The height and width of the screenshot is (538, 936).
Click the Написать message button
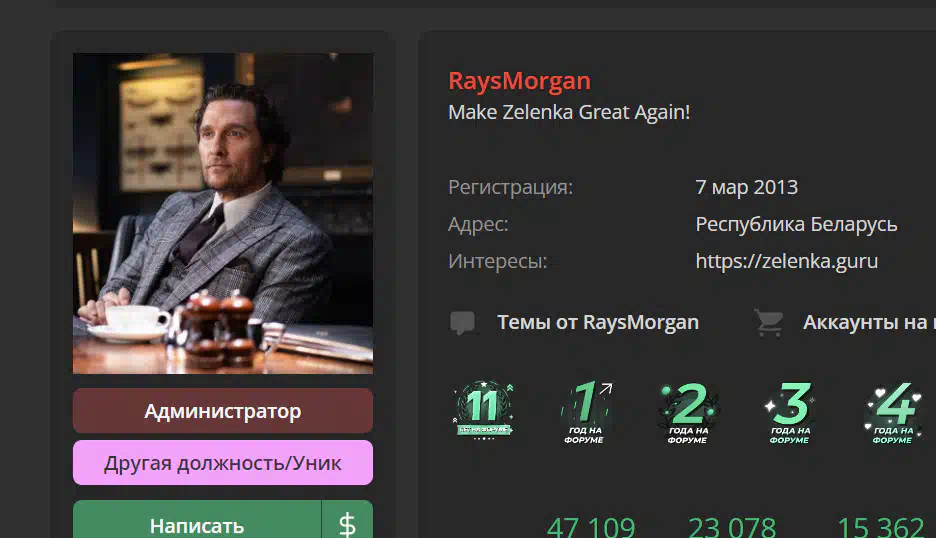click(x=197, y=519)
